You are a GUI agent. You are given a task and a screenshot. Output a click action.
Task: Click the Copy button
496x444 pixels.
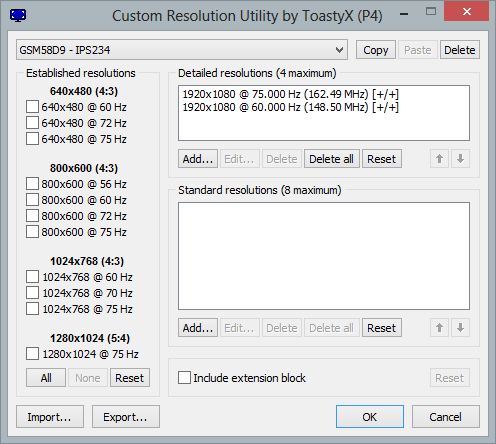pos(376,50)
